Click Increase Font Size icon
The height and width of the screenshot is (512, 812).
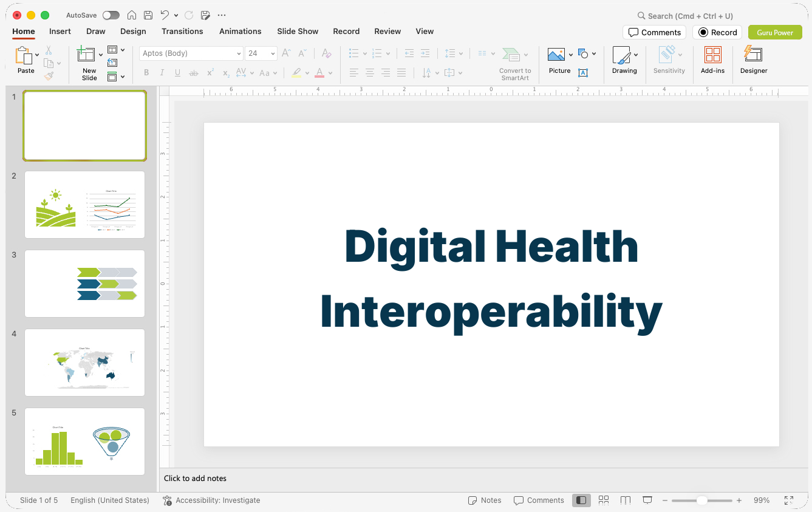tap(286, 53)
